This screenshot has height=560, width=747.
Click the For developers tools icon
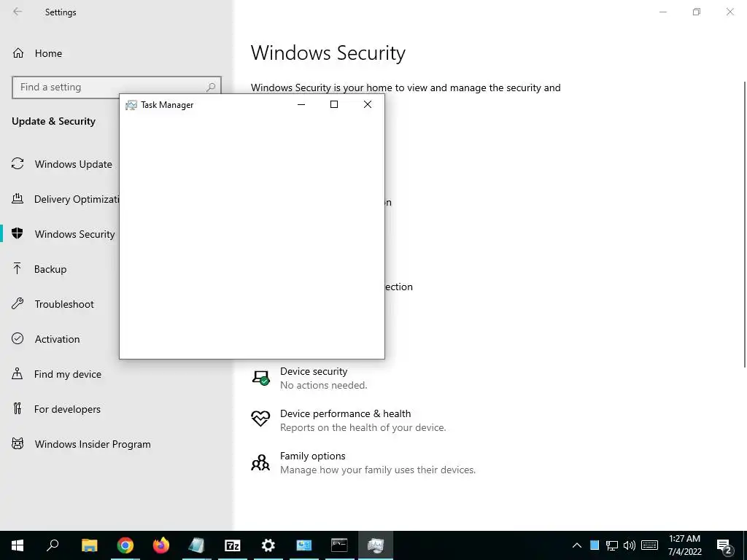tap(18, 408)
